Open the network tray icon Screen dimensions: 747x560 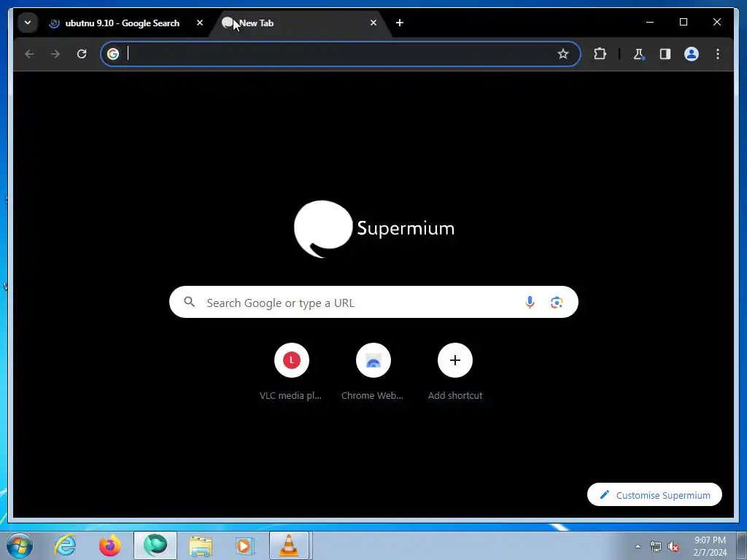(x=656, y=546)
